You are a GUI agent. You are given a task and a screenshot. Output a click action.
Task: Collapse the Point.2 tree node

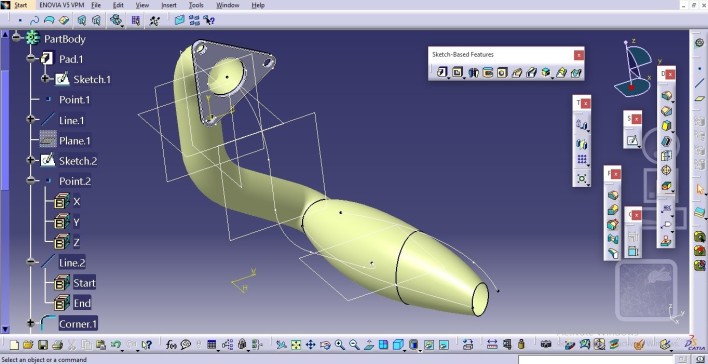(x=31, y=181)
